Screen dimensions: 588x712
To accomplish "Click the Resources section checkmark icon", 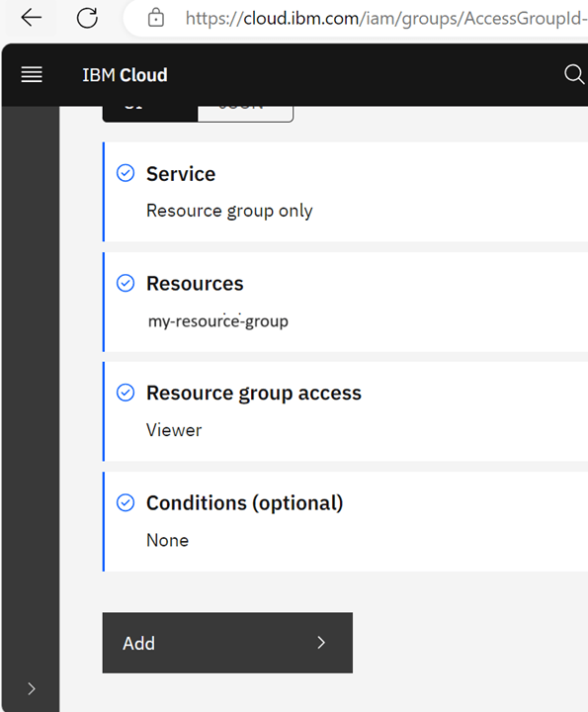I will click(x=126, y=283).
